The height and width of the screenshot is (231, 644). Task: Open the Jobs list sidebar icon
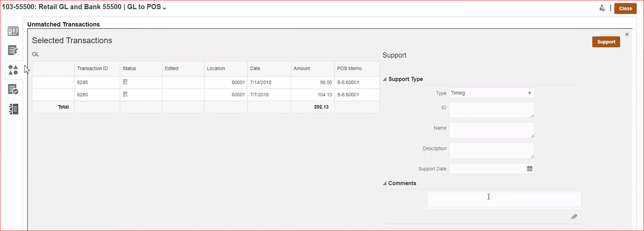click(13, 109)
